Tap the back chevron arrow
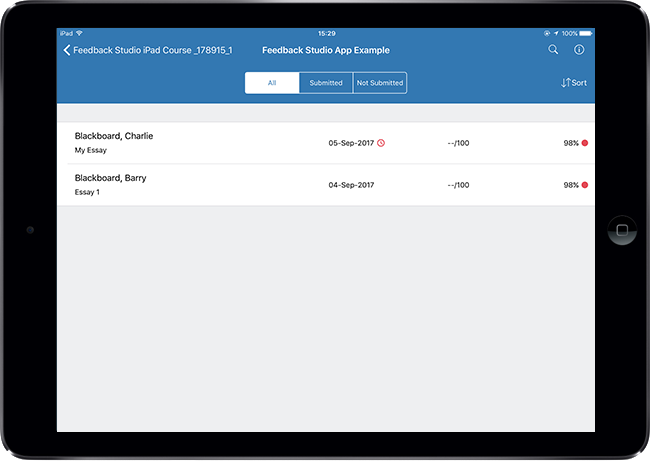650x462 pixels. (66, 50)
